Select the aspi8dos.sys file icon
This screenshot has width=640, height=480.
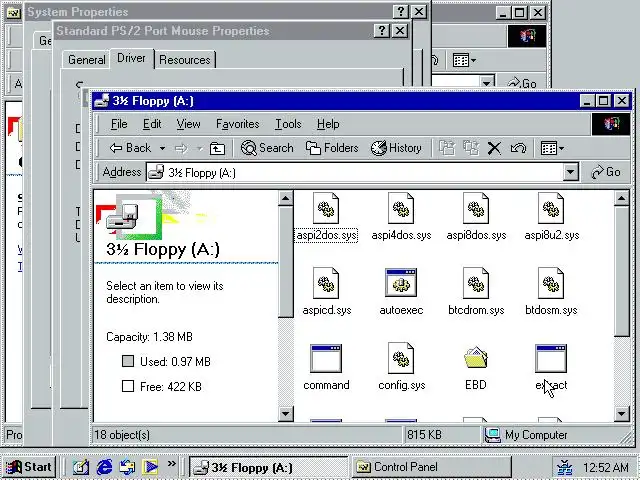[476, 209]
